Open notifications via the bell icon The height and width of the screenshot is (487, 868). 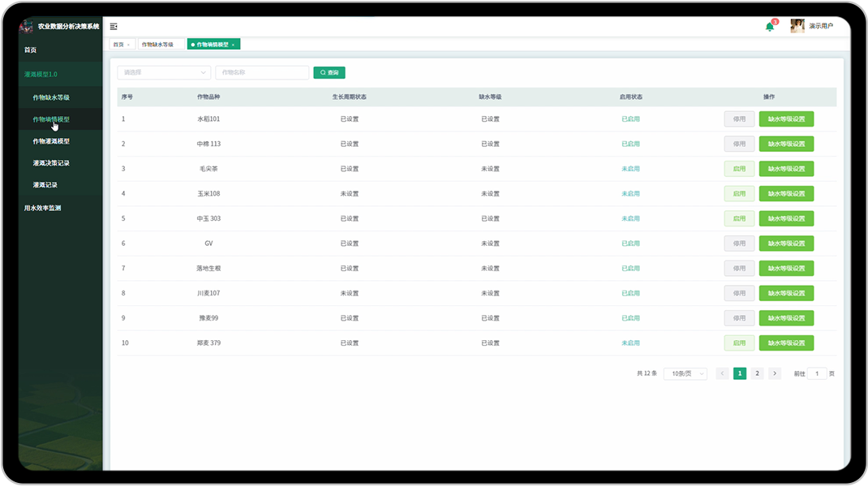pyautogui.click(x=769, y=27)
